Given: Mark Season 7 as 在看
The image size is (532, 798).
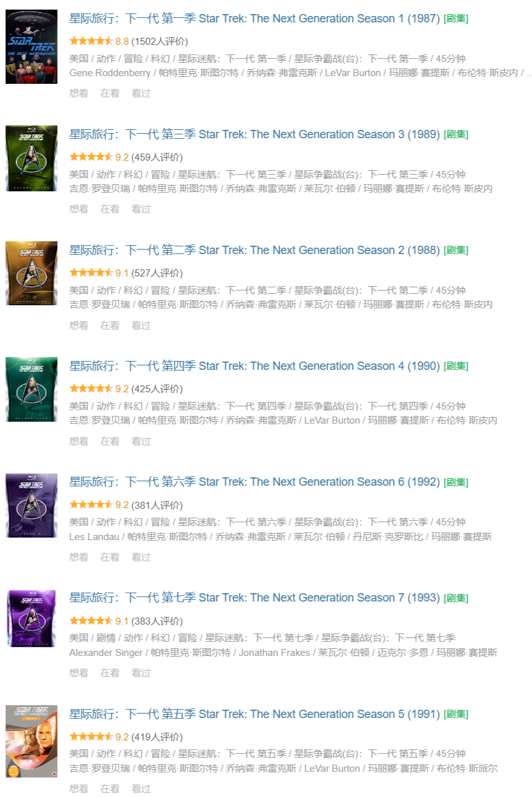Looking at the screenshot, I should (110, 673).
